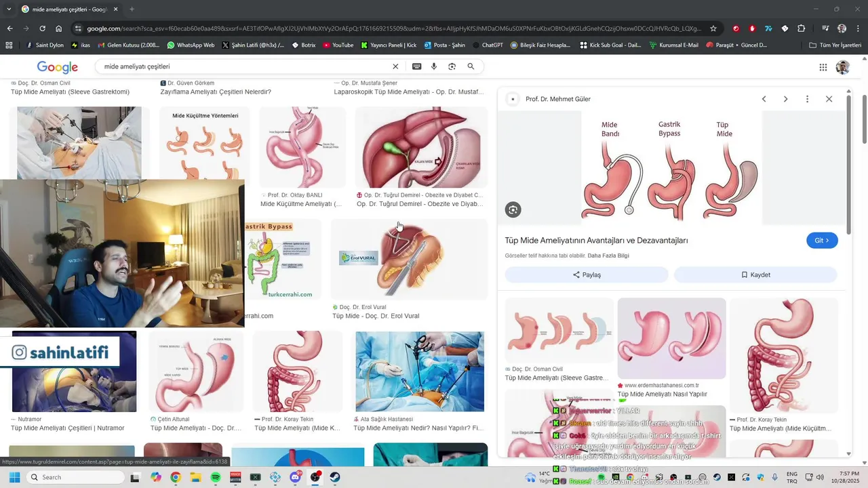Open the Saint Dylon bookmark
Viewport: 868px width, 488px height.
pyautogui.click(x=45, y=45)
